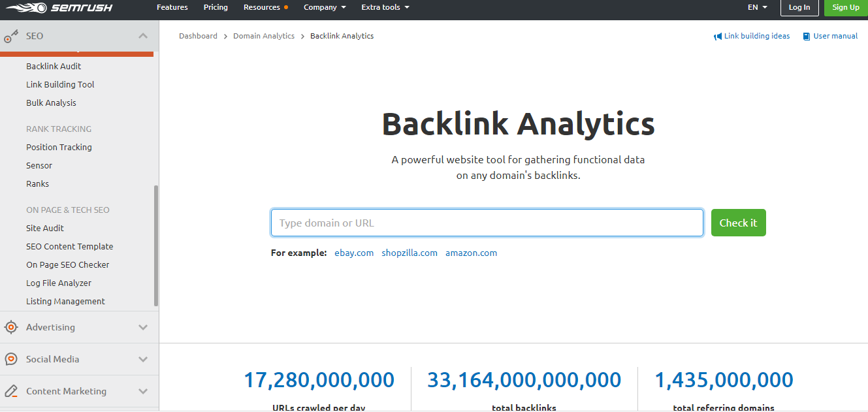The height and width of the screenshot is (412, 868).
Task: Go to Domain Analytics breadcrumb
Action: click(x=264, y=36)
